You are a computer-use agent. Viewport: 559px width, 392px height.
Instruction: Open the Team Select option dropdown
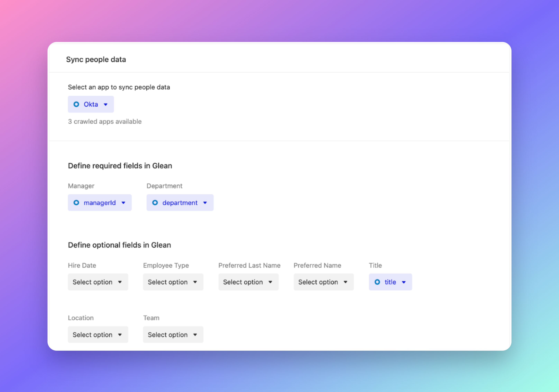(x=173, y=335)
